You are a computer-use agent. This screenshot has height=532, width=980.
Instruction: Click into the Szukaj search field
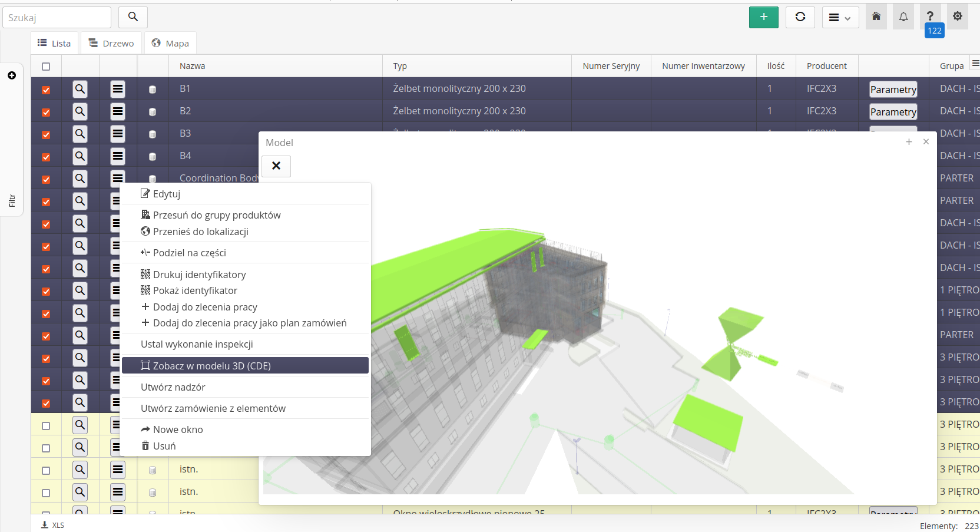click(57, 18)
